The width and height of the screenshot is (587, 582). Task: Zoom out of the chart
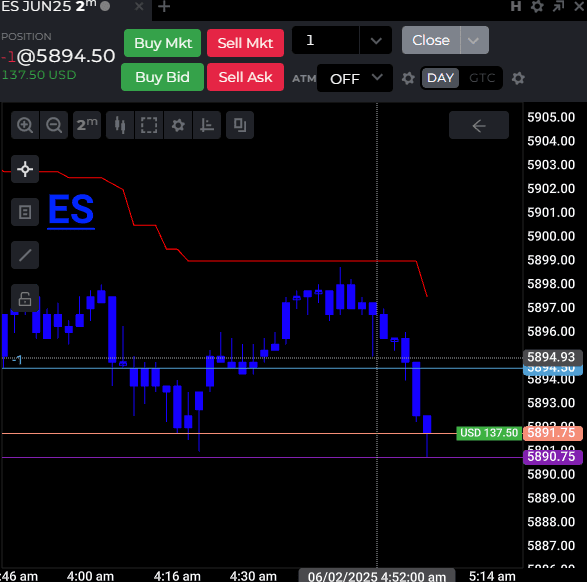click(x=54, y=125)
